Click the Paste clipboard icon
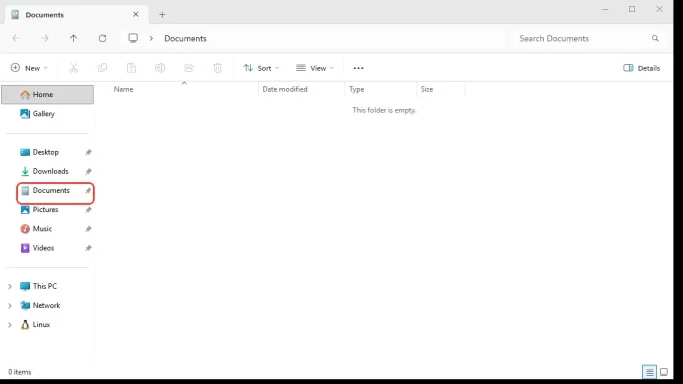Viewport: 683px width, 384px height. click(x=131, y=68)
